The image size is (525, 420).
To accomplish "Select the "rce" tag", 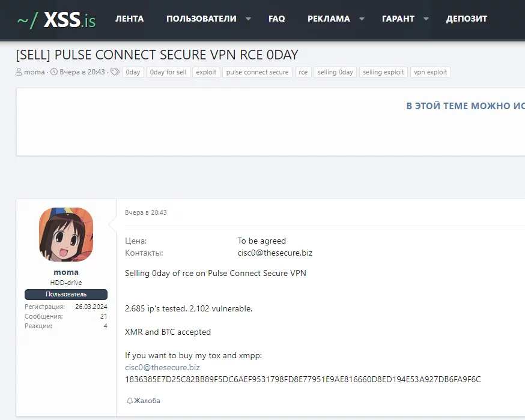I will [x=303, y=72].
